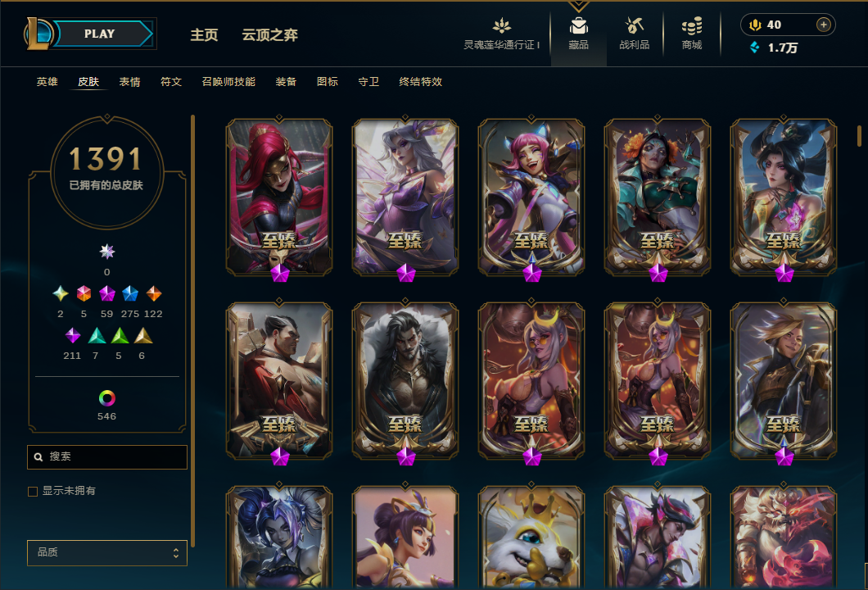
Task: Click the 搜索 search input field
Action: click(x=106, y=457)
